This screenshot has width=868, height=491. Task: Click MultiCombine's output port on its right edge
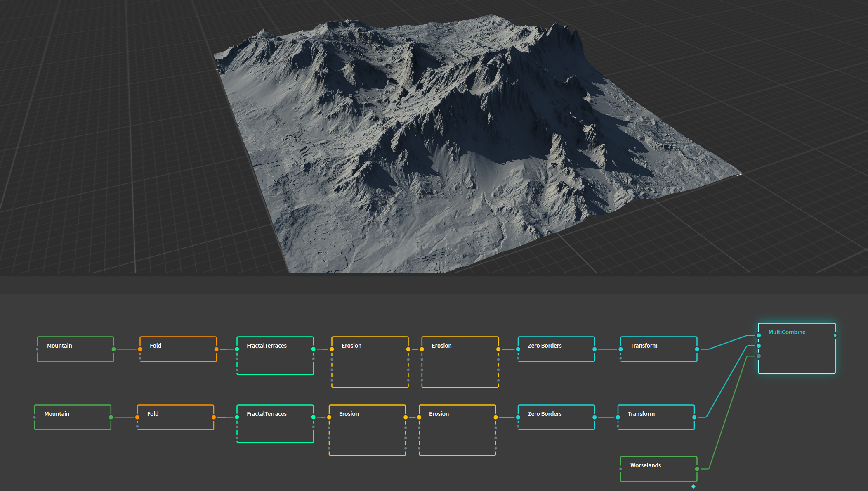click(835, 335)
